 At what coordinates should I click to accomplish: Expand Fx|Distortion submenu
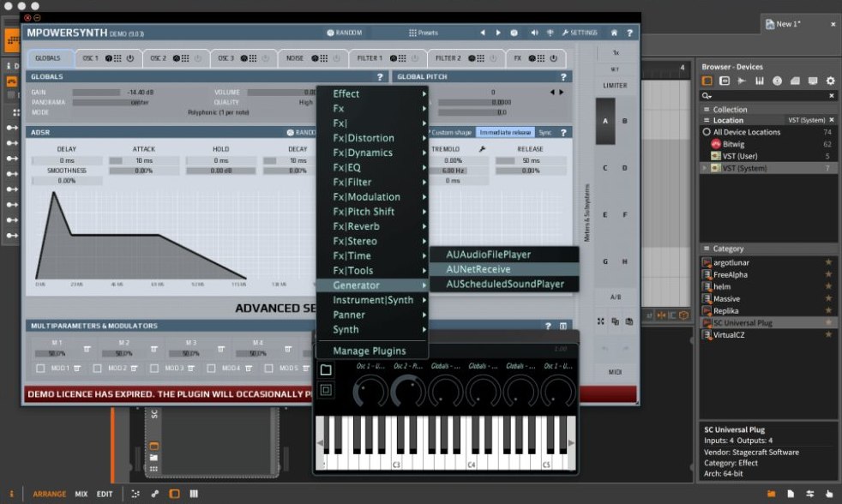point(371,138)
